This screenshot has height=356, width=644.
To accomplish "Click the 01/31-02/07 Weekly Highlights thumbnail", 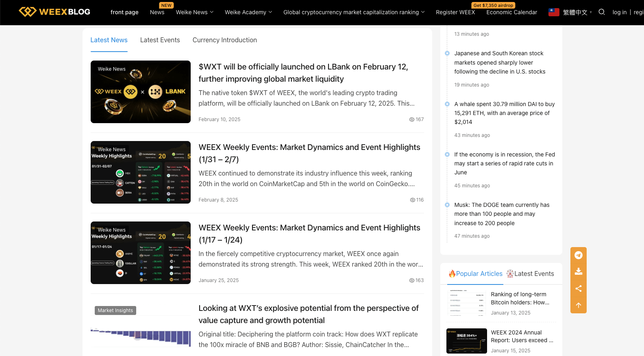I will click(141, 172).
